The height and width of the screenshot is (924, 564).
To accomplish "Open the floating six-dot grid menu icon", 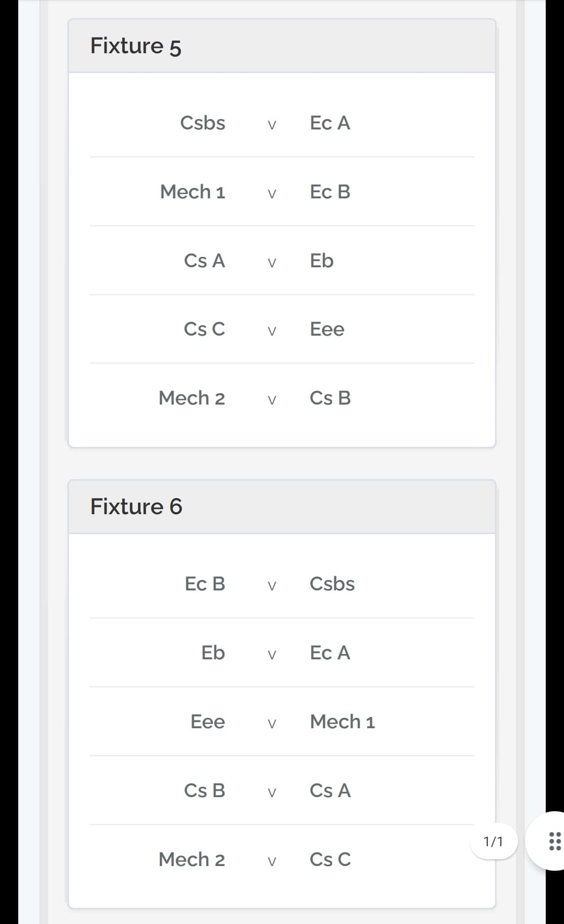I will (555, 841).
